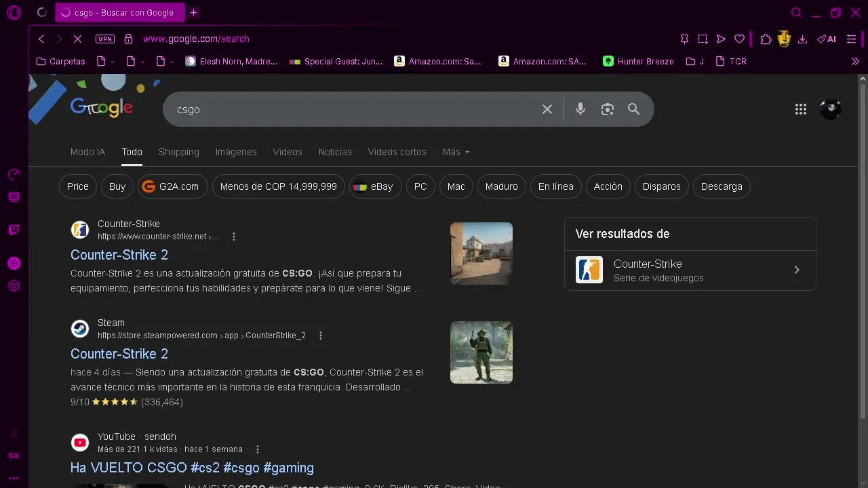
Task: Search by image with camera lens icon
Action: click(x=608, y=109)
